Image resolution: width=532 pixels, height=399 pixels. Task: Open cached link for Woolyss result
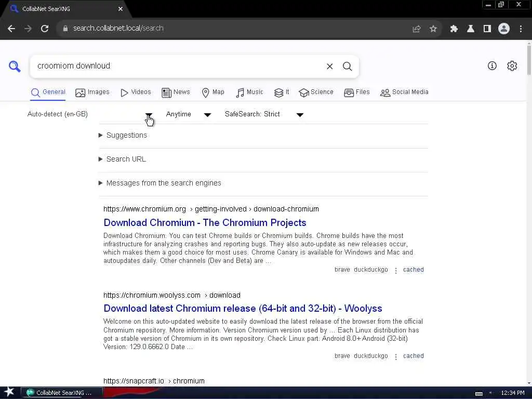click(413, 356)
